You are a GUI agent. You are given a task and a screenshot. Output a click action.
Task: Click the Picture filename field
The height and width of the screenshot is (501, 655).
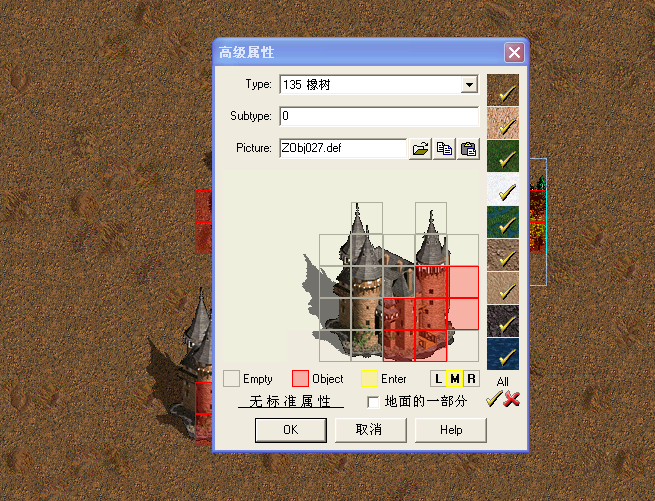pyautogui.click(x=343, y=148)
